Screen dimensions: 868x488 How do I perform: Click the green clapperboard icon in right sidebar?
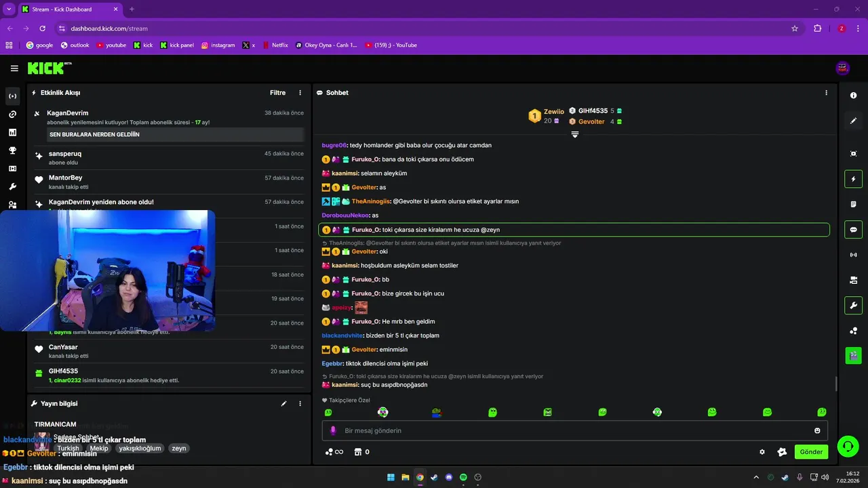853,354
